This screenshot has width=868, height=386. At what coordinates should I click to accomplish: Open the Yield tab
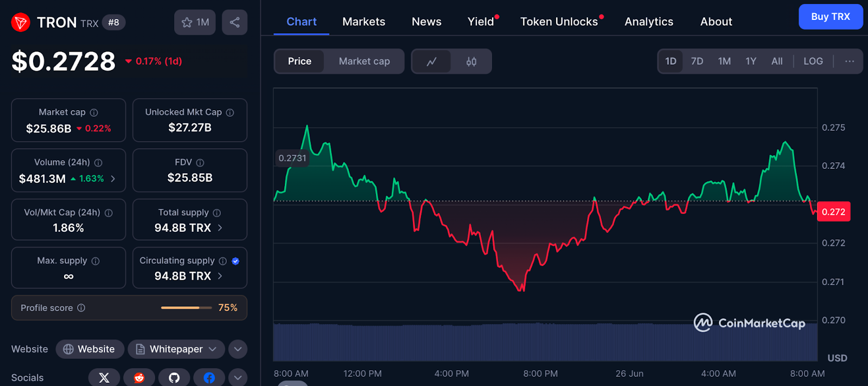(481, 22)
